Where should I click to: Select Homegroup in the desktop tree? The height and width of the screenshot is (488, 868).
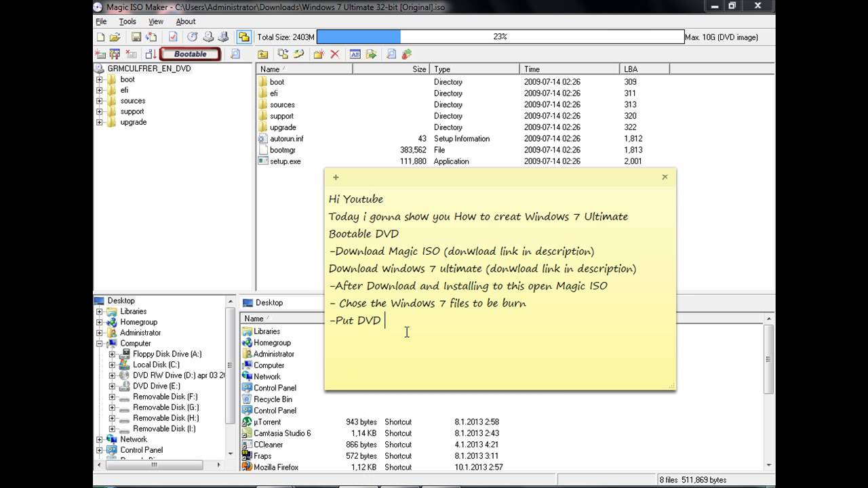[x=138, y=322]
